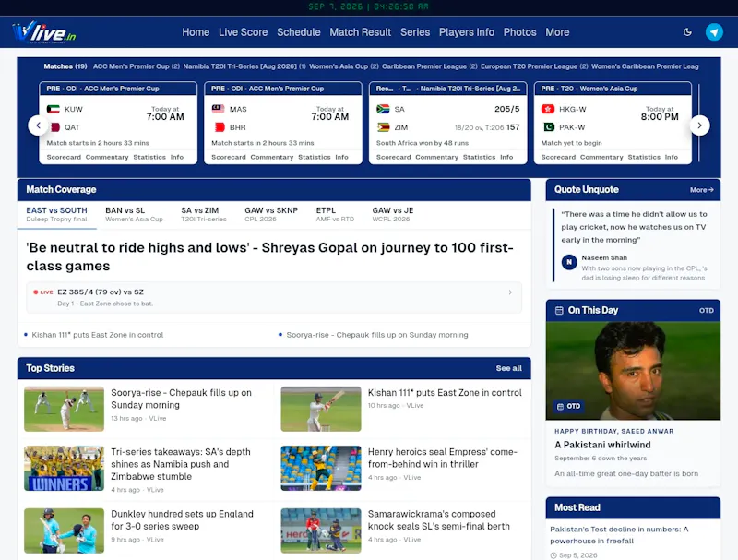The height and width of the screenshot is (560, 738).
Task: Filter by Matches (19)
Action: [x=65, y=66]
